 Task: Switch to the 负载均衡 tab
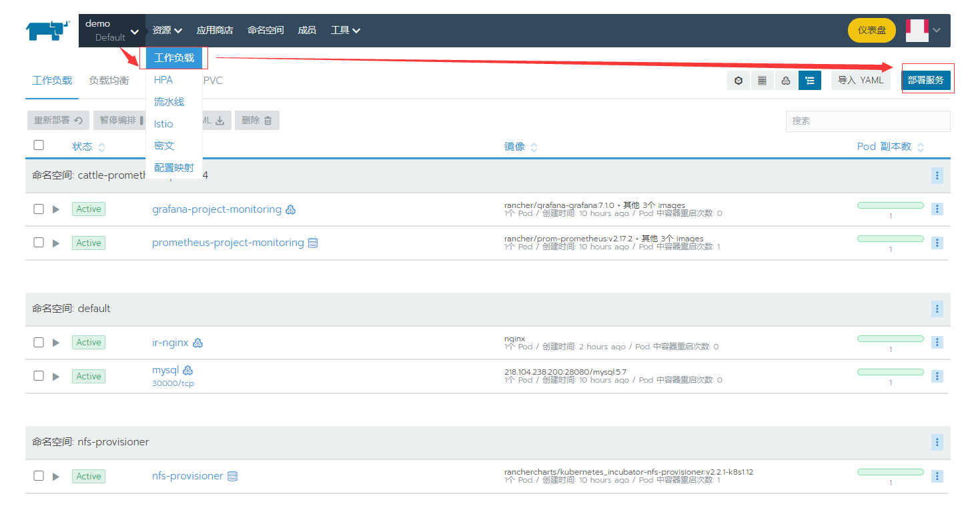click(x=109, y=80)
